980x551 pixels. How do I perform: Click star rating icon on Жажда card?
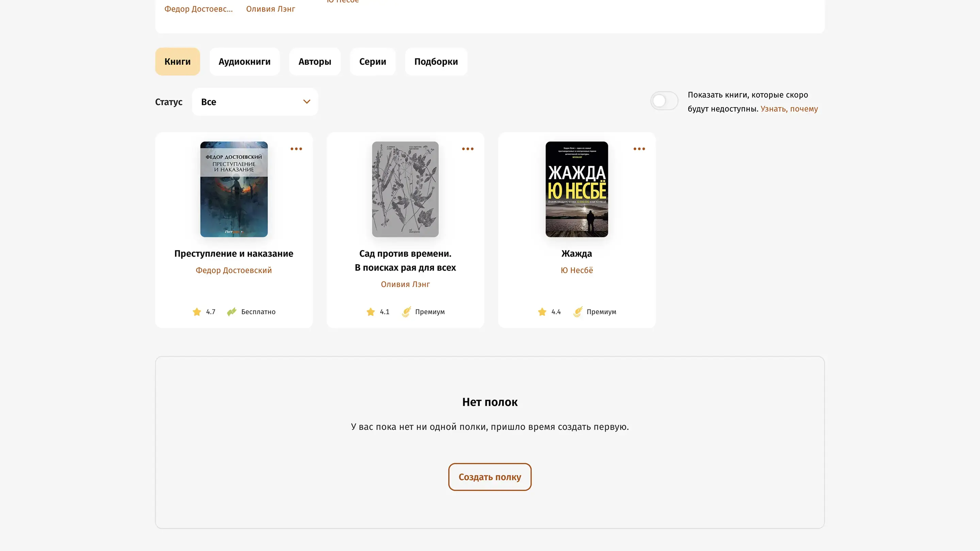point(542,312)
